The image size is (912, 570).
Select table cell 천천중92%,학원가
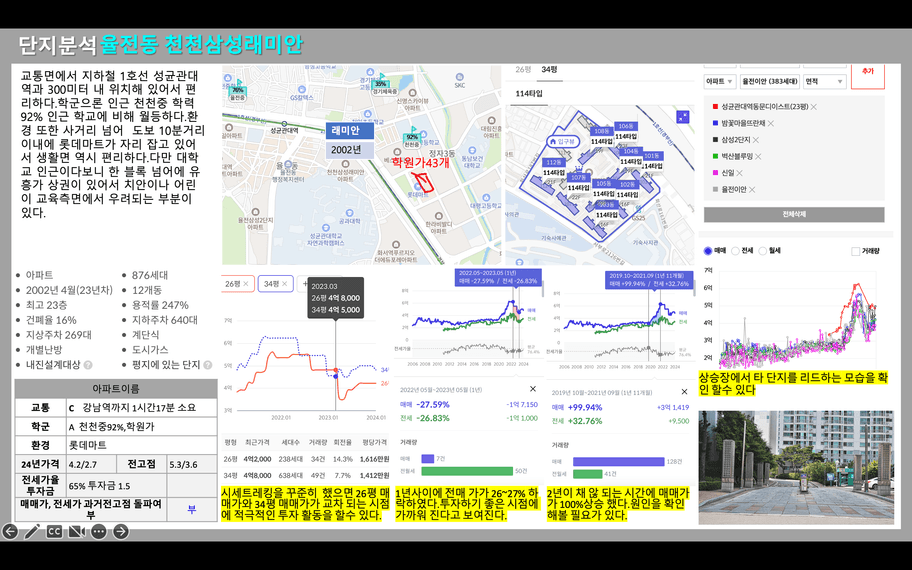(x=142, y=426)
